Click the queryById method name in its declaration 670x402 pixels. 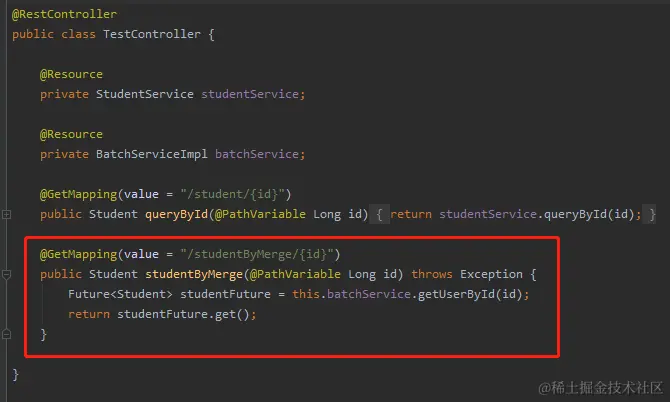tap(176, 214)
